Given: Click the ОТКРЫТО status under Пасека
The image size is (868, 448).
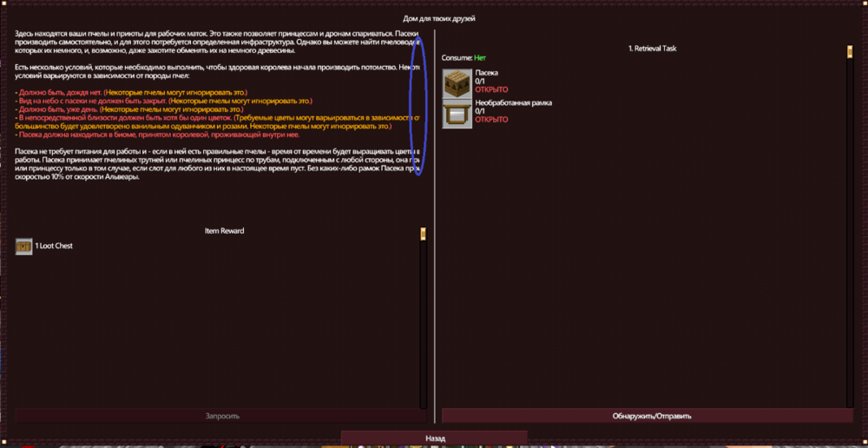Looking at the screenshot, I should (491, 89).
